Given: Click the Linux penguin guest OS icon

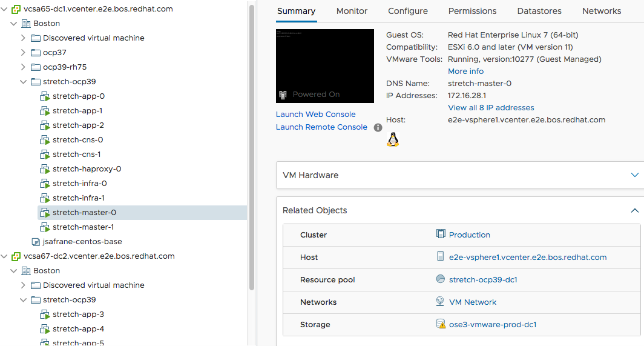Looking at the screenshot, I should (x=393, y=139).
